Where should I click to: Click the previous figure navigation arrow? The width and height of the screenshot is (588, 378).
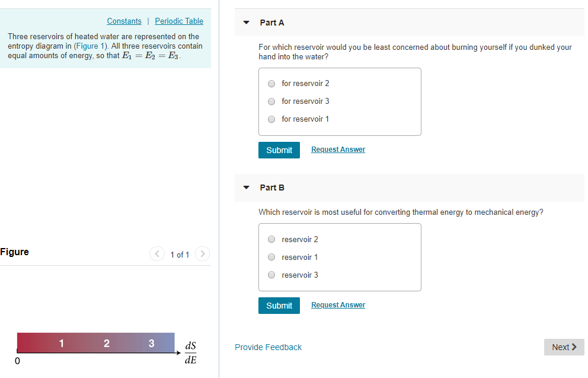(x=156, y=254)
